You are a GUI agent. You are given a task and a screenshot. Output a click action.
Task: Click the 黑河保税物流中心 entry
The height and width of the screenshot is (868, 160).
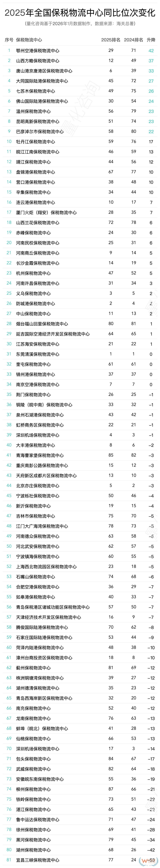point(33,839)
